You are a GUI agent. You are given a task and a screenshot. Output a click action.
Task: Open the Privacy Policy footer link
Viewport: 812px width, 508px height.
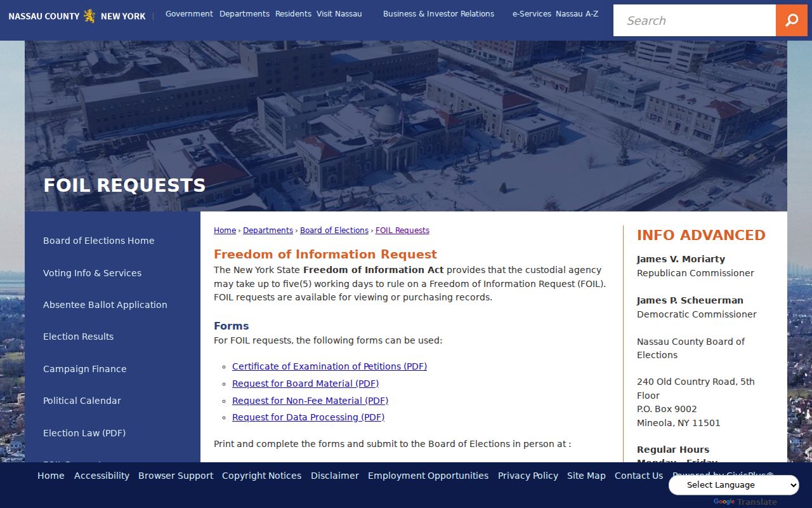[x=528, y=476]
